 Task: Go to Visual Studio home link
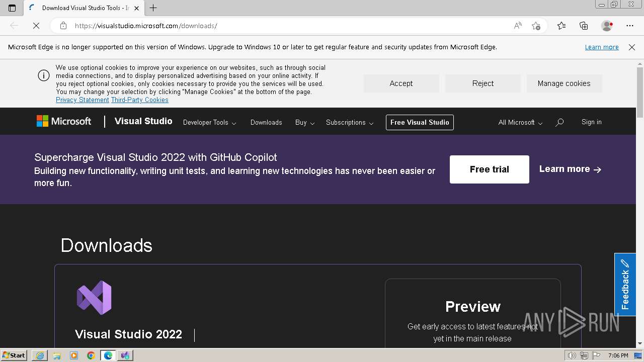(x=143, y=121)
